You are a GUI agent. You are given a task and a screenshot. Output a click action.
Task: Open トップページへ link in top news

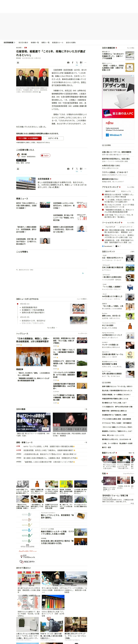(x=83, y=333)
